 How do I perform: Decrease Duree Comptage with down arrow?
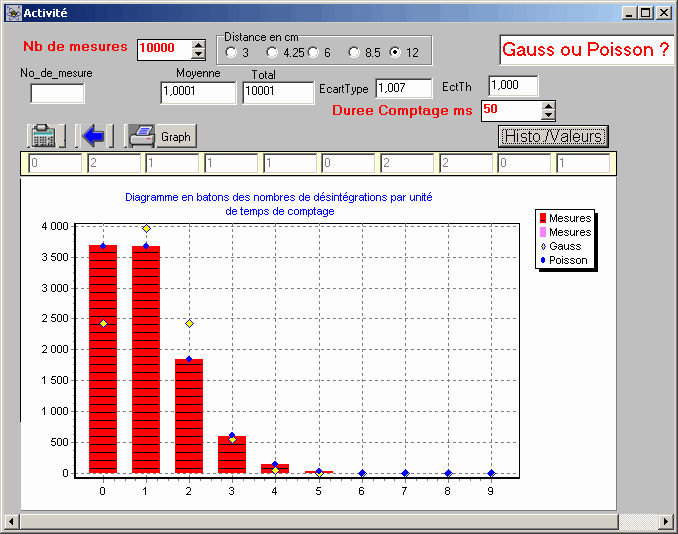pyautogui.click(x=548, y=116)
